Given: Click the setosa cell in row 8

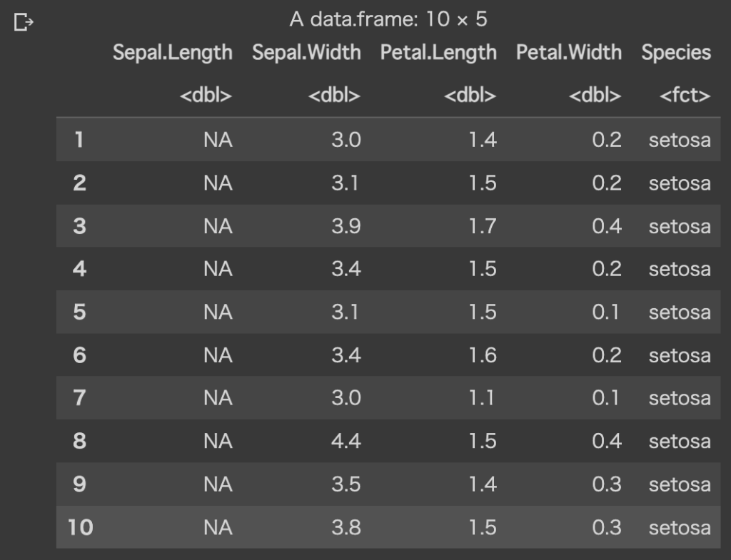Looking at the screenshot, I should [680, 442].
